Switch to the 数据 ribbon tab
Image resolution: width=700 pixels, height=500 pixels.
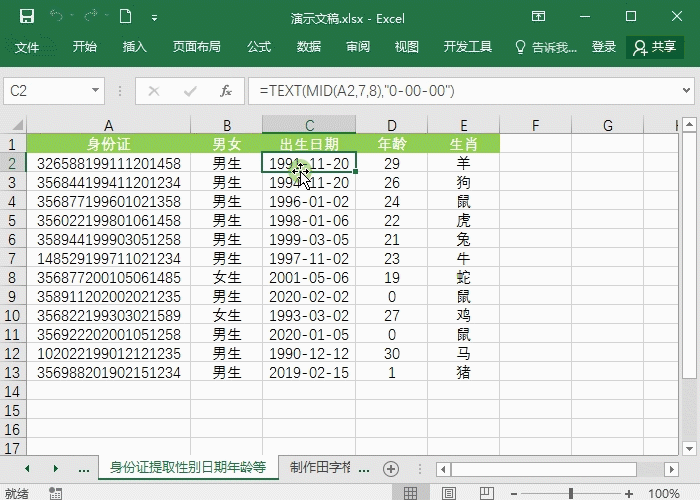coord(308,46)
